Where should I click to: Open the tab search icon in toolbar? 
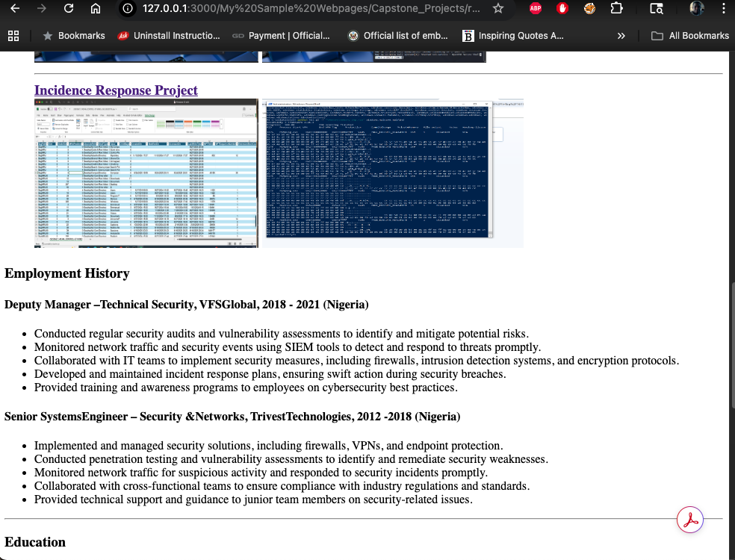click(656, 8)
